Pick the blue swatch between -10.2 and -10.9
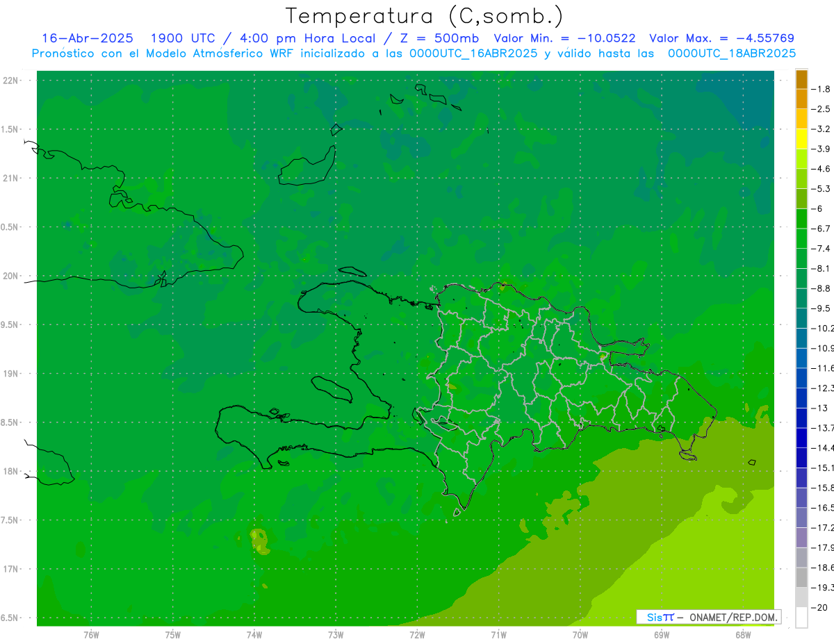Image resolution: width=834 pixels, height=644 pixels. tap(801, 338)
